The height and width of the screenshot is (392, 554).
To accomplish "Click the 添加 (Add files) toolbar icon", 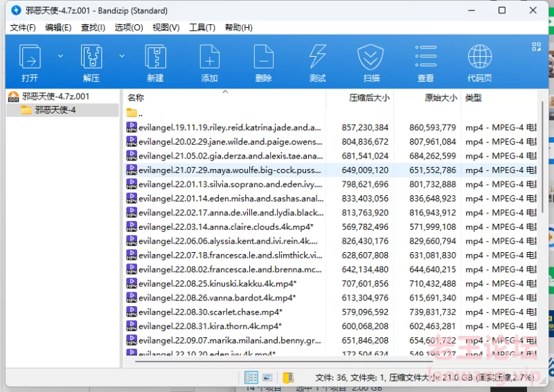I will [x=210, y=57].
